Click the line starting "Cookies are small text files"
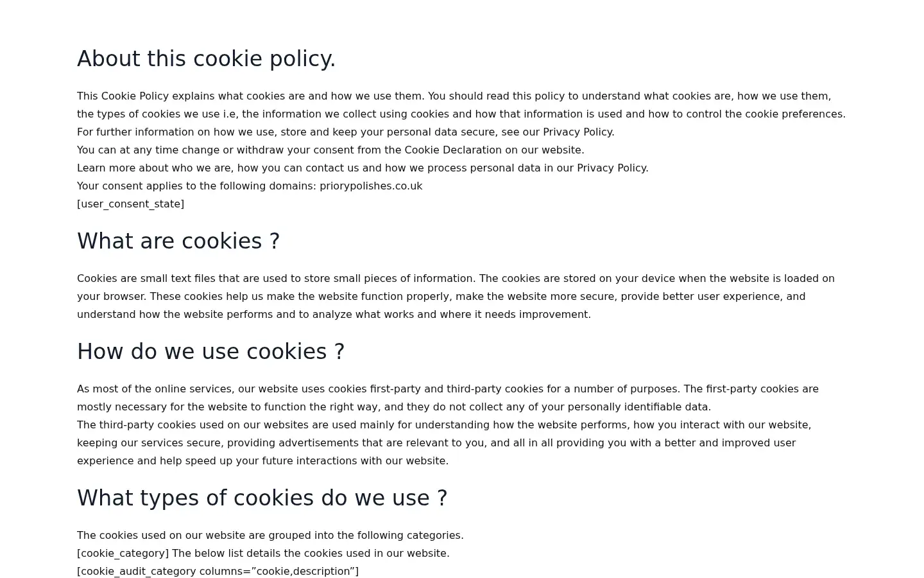The image size is (924, 578). [x=456, y=278]
